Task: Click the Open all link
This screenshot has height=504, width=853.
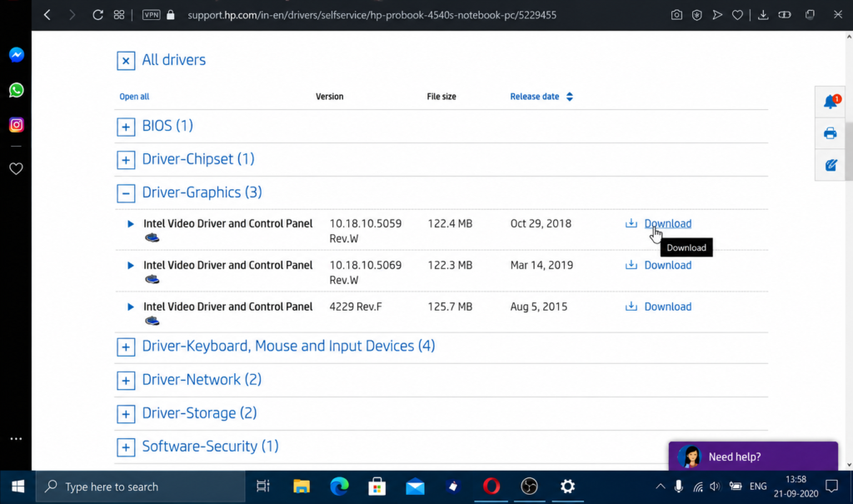Action: [134, 97]
